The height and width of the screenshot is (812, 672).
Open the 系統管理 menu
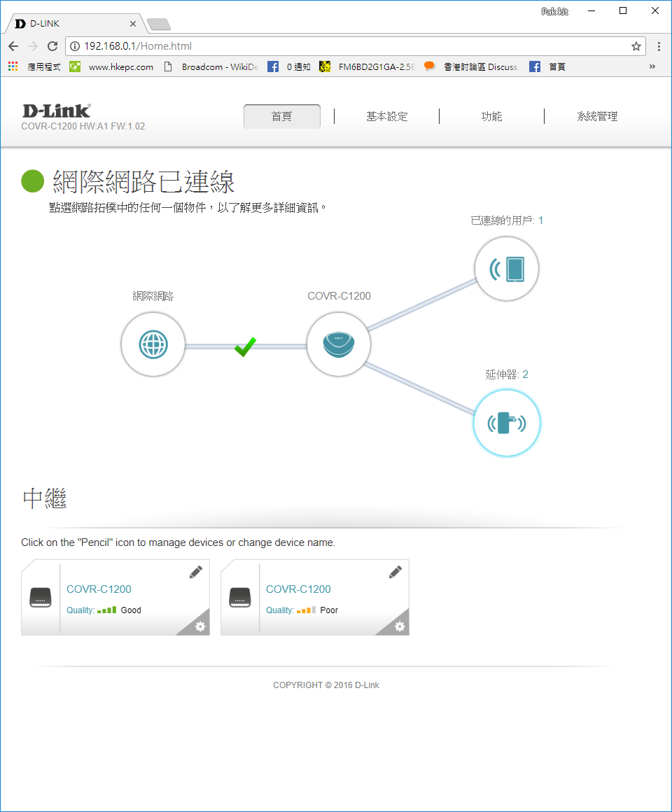pyautogui.click(x=597, y=116)
